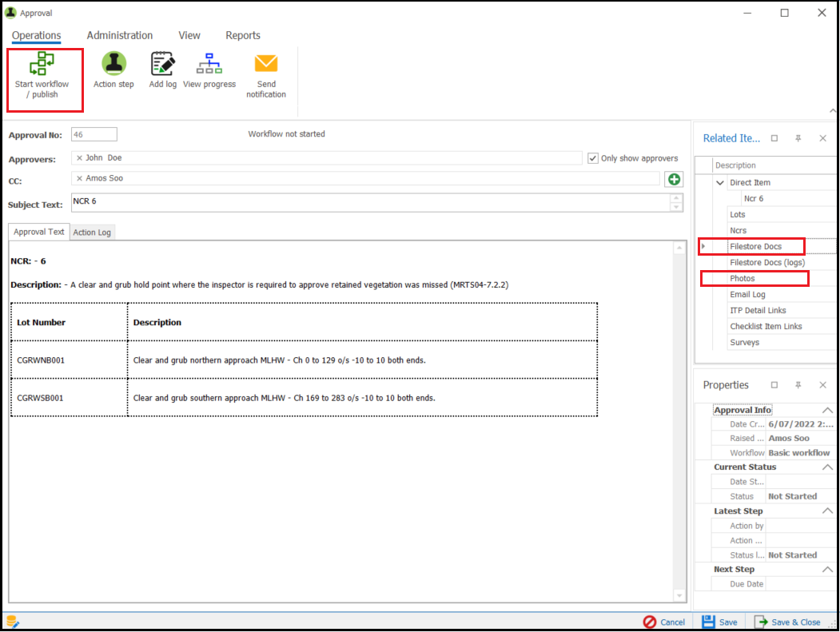Remove John Doe from Approvers
Screen dimensions: 840x632
[x=79, y=158]
